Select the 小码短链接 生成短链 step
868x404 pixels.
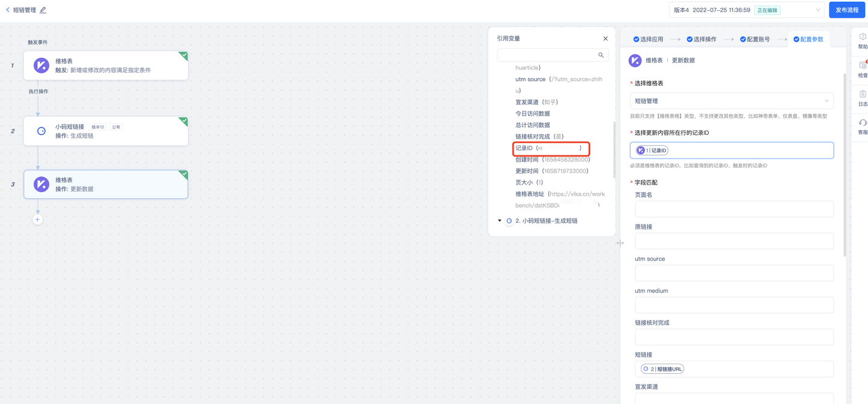pos(106,131)
